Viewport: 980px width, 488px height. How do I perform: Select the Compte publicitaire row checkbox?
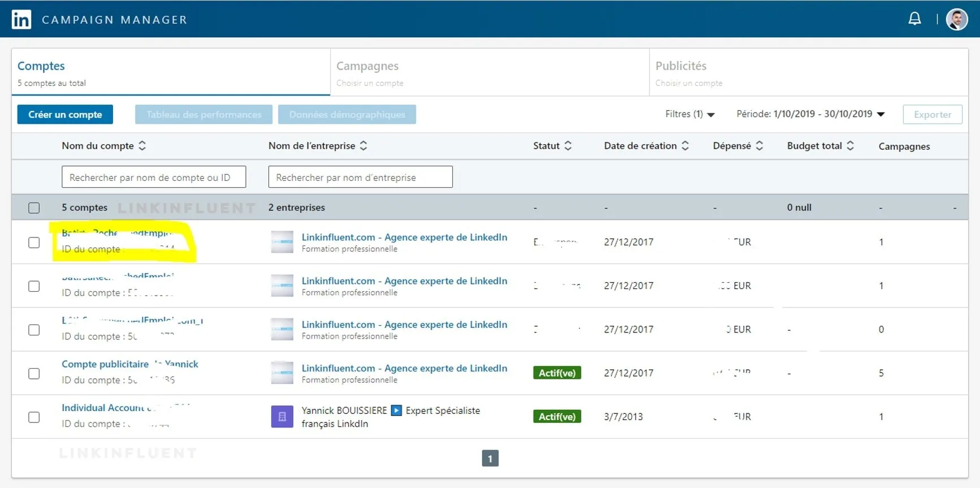point(34,374)
